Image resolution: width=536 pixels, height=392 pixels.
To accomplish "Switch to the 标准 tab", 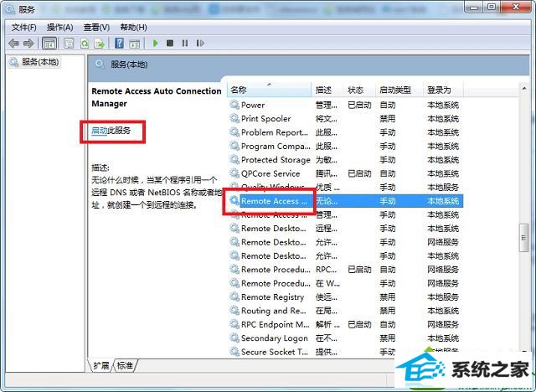I will pyautogui.click(x=125, y=366).
